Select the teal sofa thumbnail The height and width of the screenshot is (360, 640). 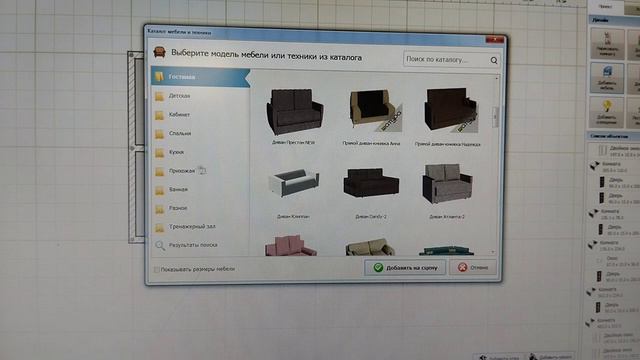tap(446, 250)
